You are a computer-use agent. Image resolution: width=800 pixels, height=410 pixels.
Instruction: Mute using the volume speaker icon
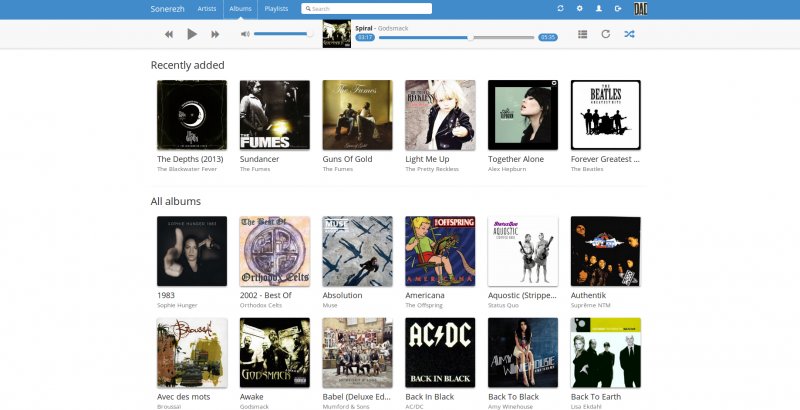(245, 34)
